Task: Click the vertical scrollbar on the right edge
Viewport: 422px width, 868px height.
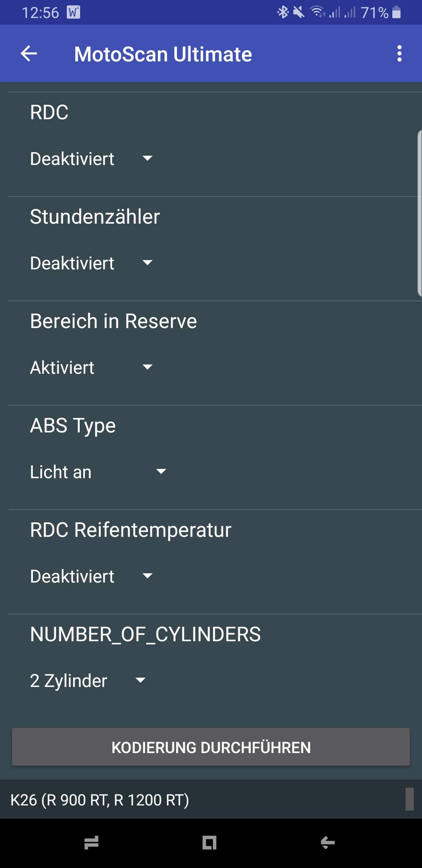Action: pyautogui.click(x=419, y=213)
